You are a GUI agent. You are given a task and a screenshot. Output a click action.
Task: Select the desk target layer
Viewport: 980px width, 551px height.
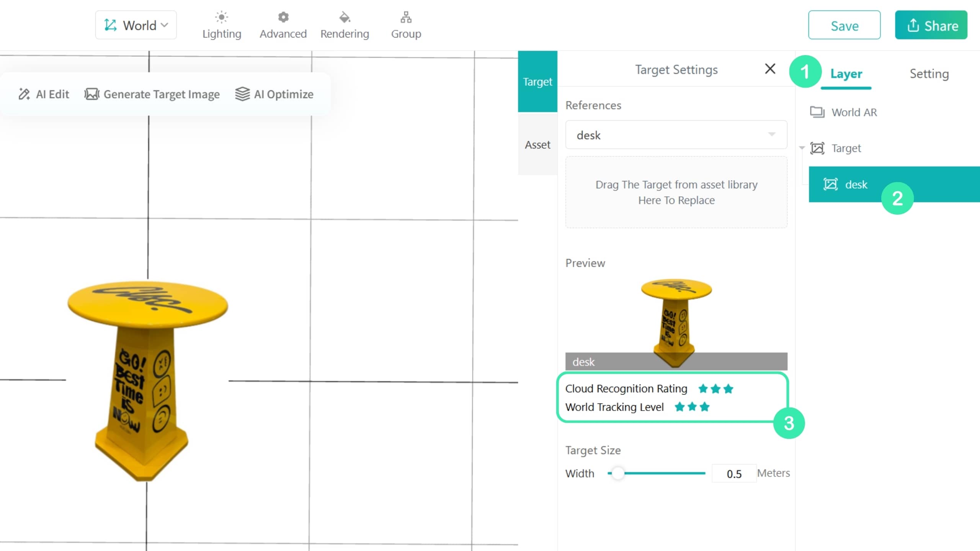(894, 184)
